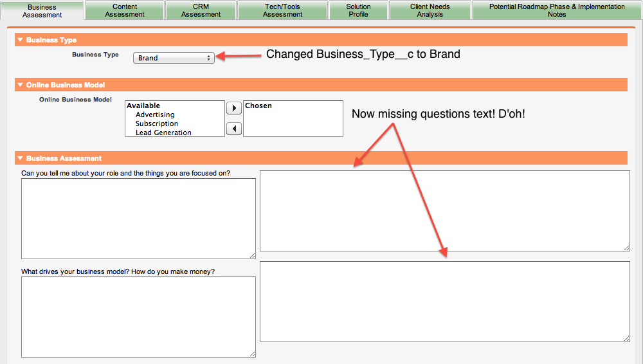Click the left arrow to remove selection
This screenshot has height=364, width=643.
tap(234, 129)
